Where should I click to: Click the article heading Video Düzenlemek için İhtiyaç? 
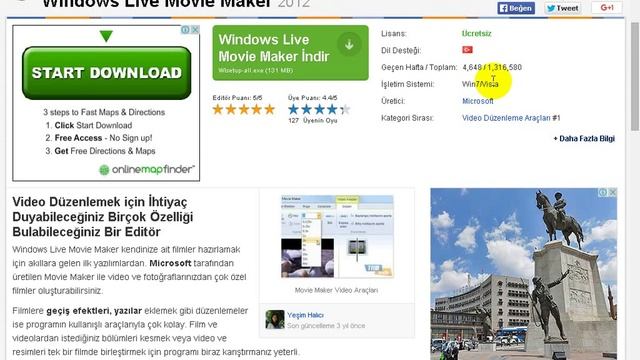click(103, 217)
